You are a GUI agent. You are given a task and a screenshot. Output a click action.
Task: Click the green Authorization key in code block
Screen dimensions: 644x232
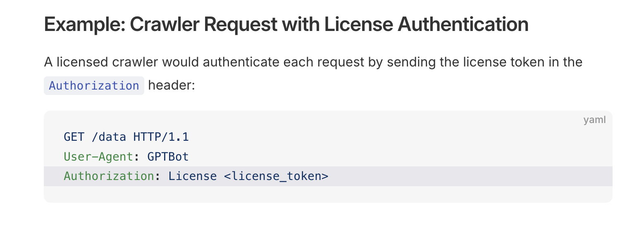click(x=109, y=176)
